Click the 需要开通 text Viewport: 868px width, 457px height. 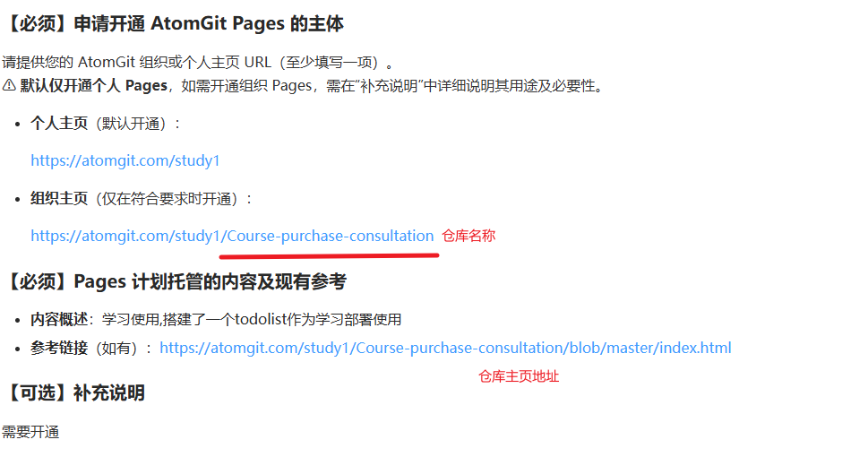(30, 432)
